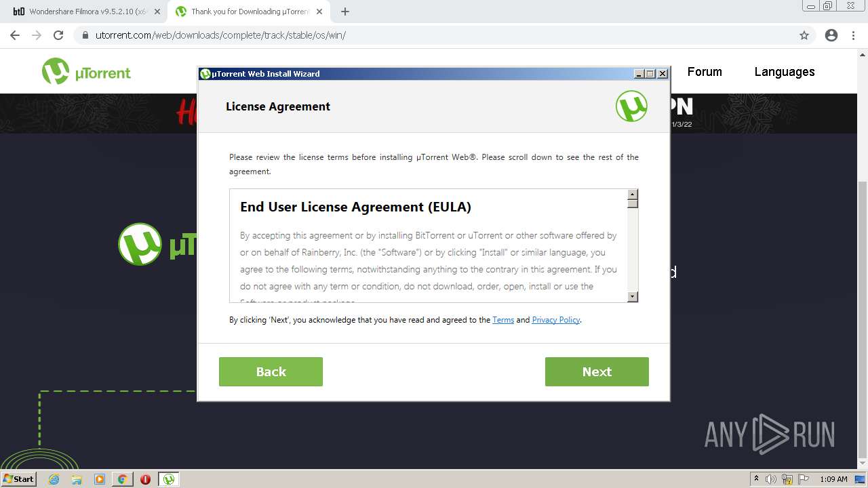Image resolution: width=868 pixels, height=488 pixels.
Task: Close the µTorrent download tab
Action: coord(319,12)
